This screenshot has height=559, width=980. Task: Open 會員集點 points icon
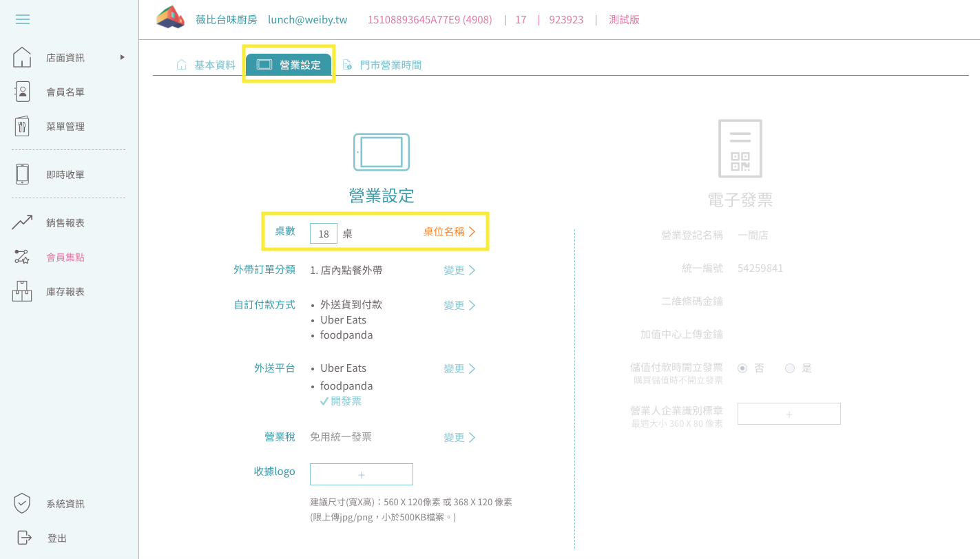tap(22, 257)
